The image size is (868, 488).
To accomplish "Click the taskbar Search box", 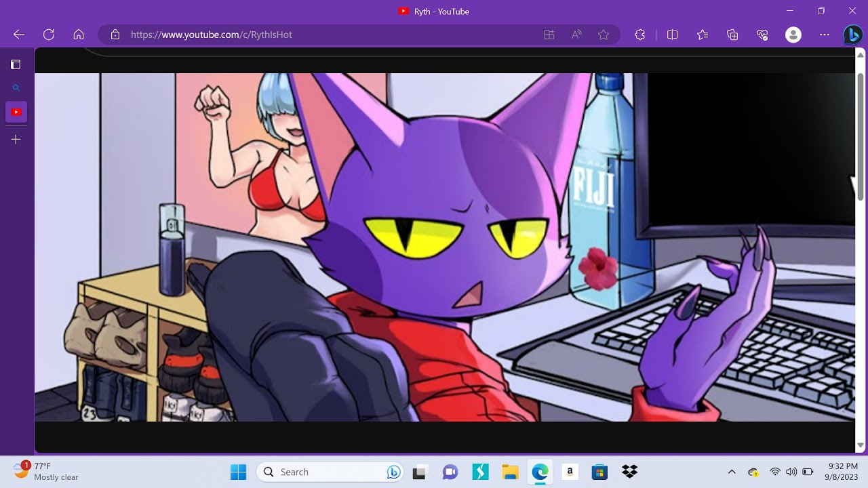I will click(x=330, y=472).
